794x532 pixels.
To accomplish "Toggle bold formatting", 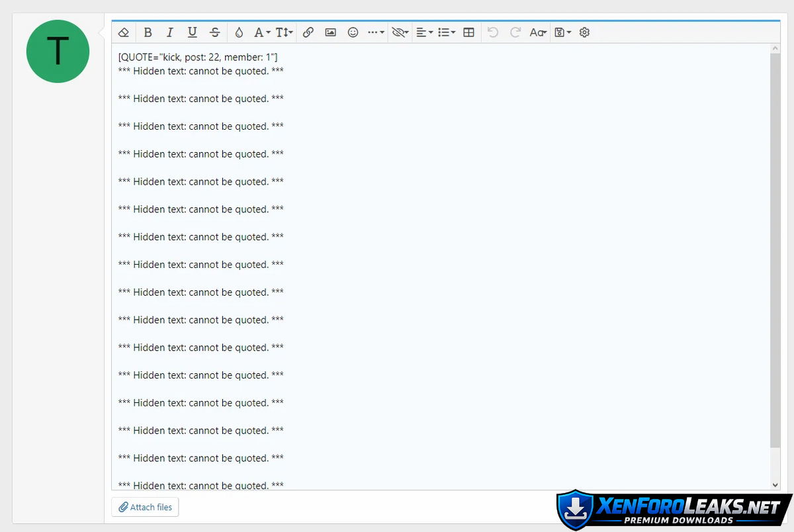I will 148,32.
